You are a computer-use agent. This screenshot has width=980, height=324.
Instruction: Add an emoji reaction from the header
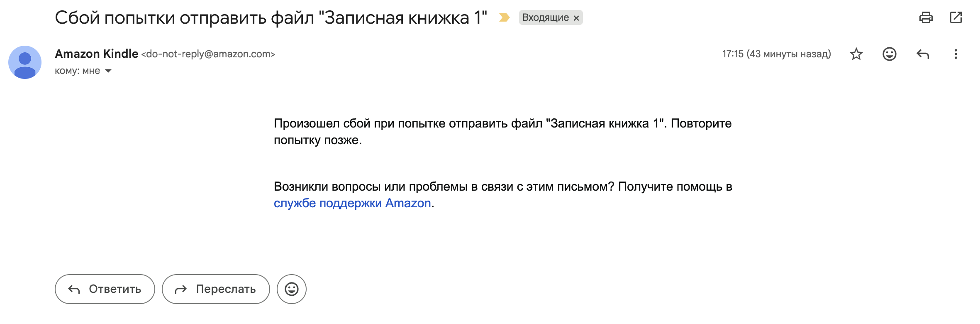point(889,54)
